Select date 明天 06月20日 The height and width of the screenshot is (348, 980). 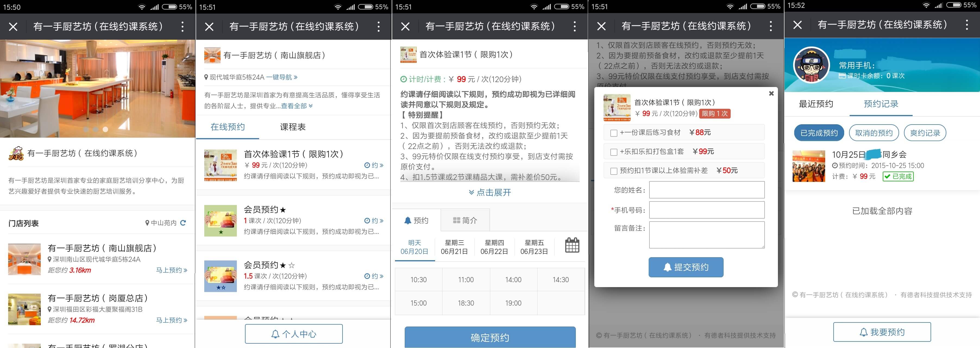point(414,247)
